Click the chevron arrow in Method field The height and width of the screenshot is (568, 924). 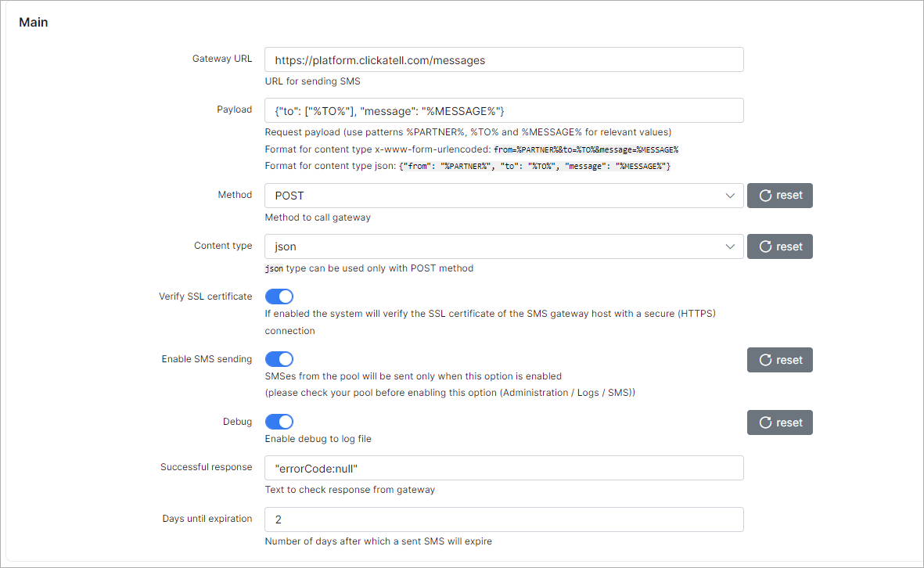730,196
